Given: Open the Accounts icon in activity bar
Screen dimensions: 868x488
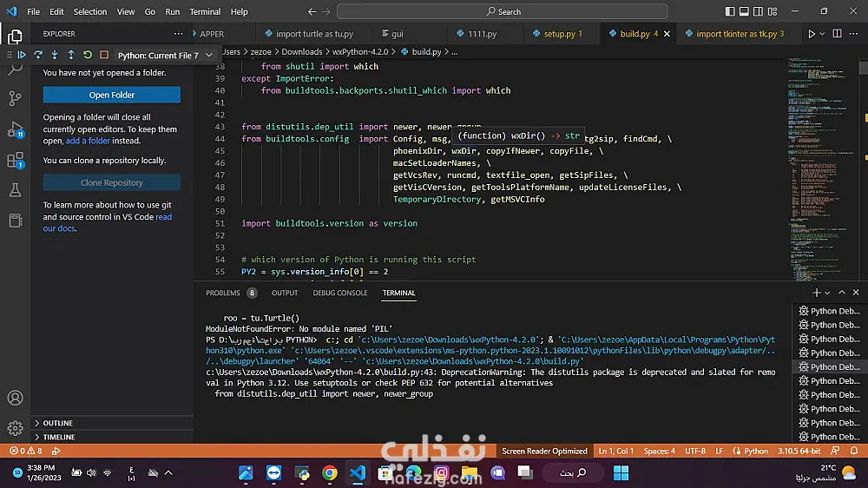Looking at the screenshot, I should pos(15,398).
